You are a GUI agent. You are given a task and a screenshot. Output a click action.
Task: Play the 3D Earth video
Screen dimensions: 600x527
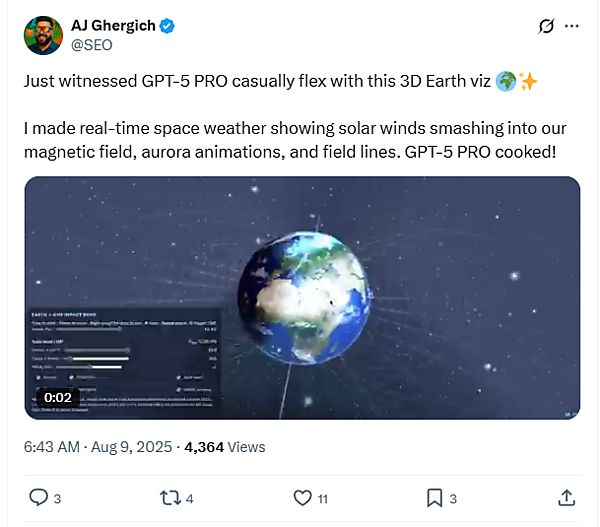(302, 298)
